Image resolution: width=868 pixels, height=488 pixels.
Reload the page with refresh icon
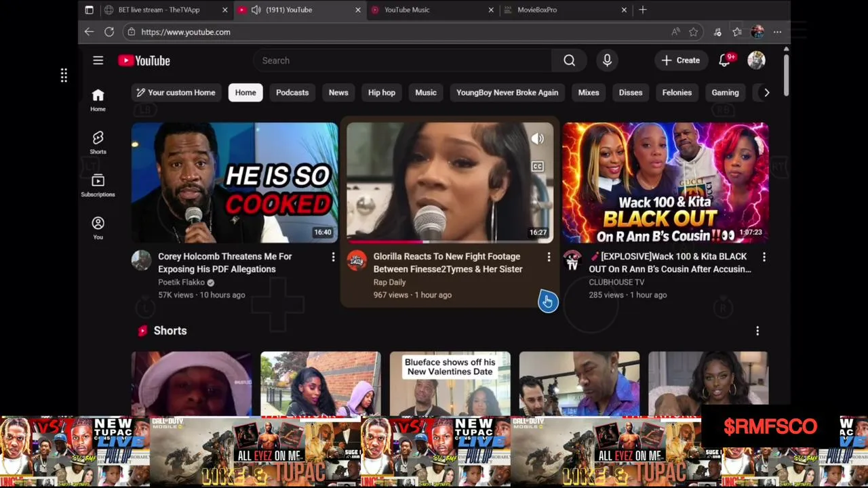click(x=108, y=32)
